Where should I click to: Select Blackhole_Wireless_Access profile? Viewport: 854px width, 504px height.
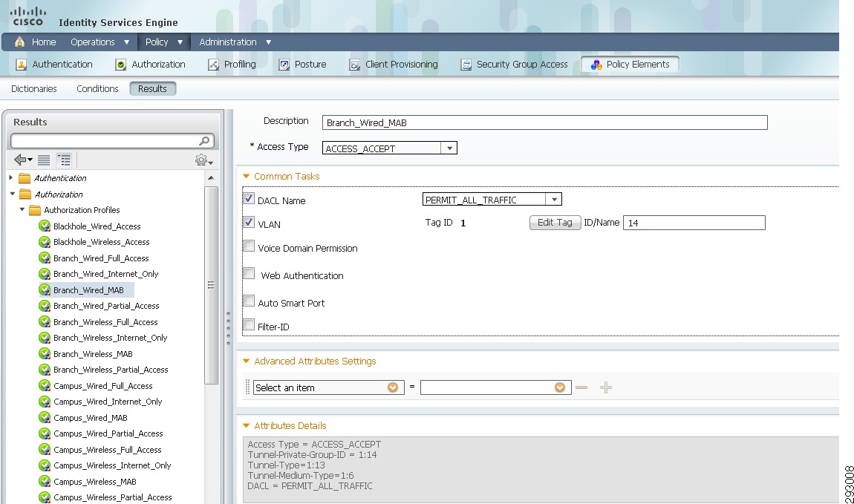click(101, 242)
